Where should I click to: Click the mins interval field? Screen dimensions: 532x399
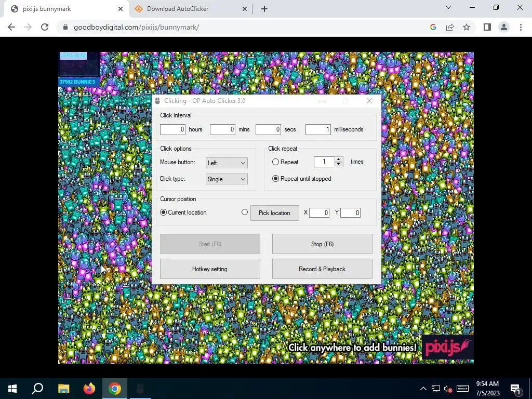point(222,129)
